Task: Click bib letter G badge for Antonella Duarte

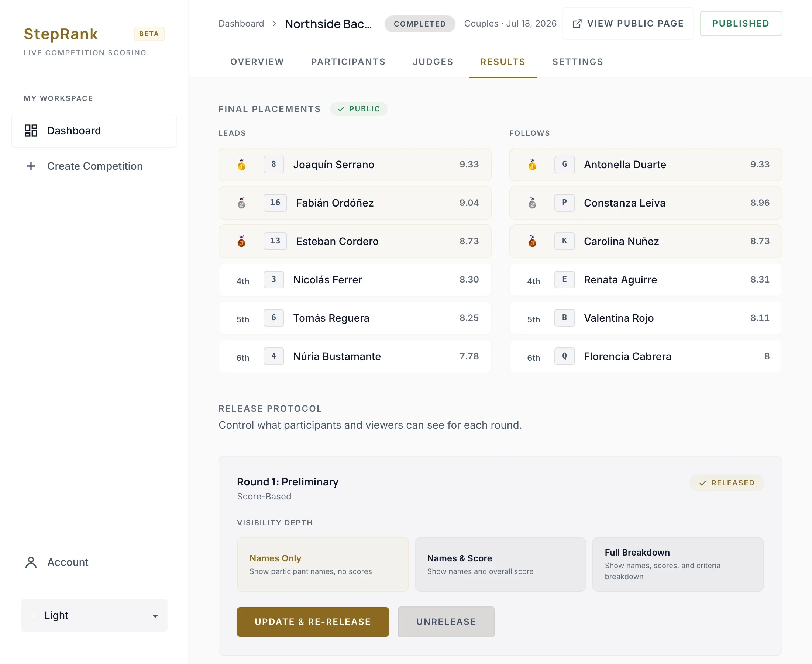Action: (564, 165)
